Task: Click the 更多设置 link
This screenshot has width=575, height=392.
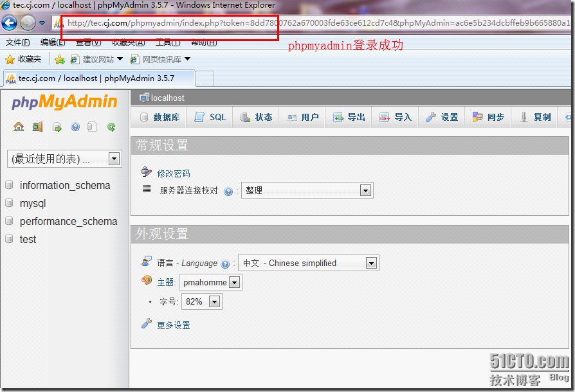Action: click(x=174, y=325)
